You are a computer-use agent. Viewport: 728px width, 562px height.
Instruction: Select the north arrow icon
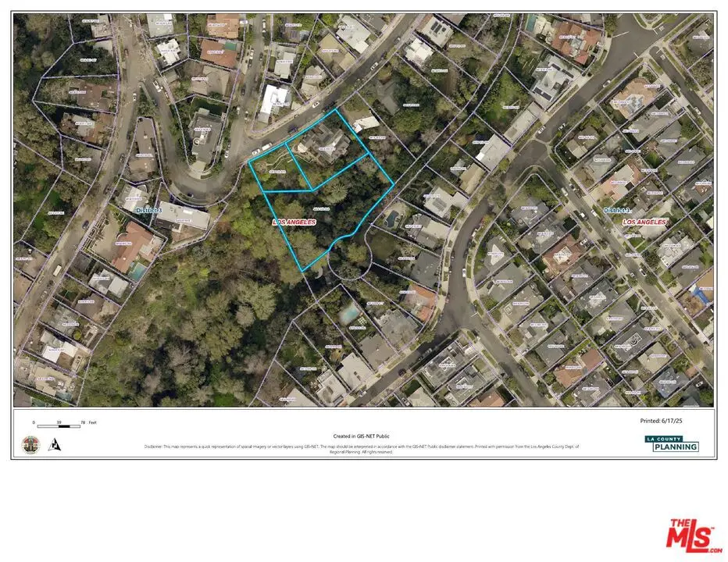[x=55, y=445]
